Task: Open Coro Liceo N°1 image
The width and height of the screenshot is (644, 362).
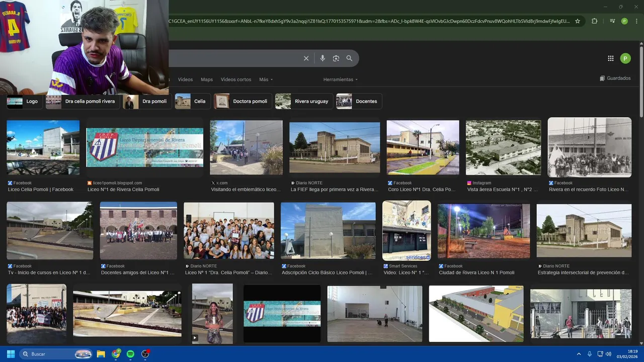Action: (x=423, y=147)
